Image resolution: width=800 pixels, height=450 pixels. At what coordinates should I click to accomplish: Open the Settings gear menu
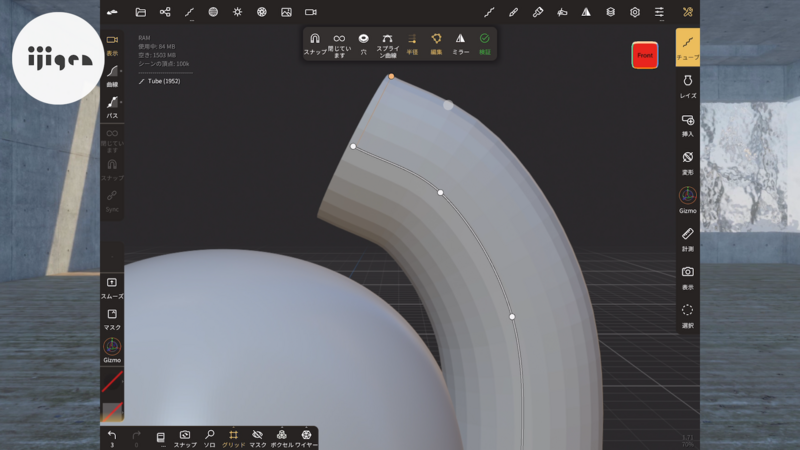point(635,12)
